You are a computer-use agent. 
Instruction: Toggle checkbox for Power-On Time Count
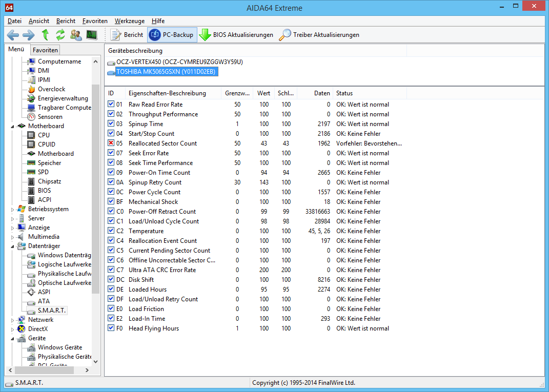(x=111, y=172)
